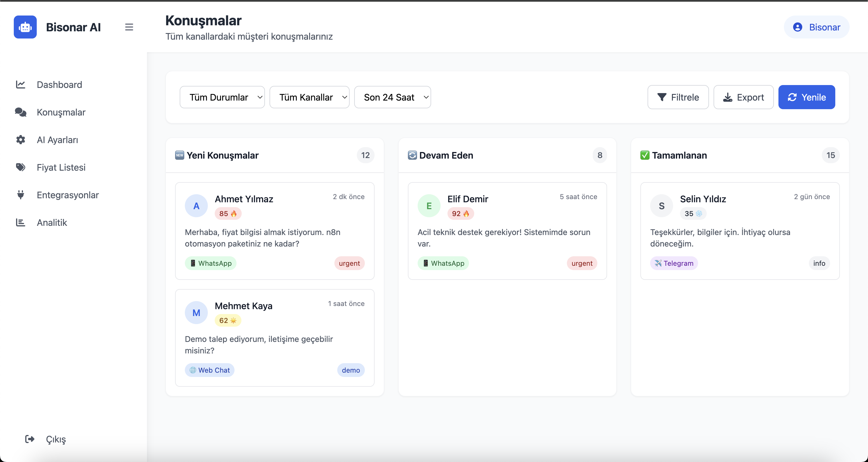The height and width of the screenshot is (462, 868).
Task: Click the Telegram channel tag
Action: [674, 263]
